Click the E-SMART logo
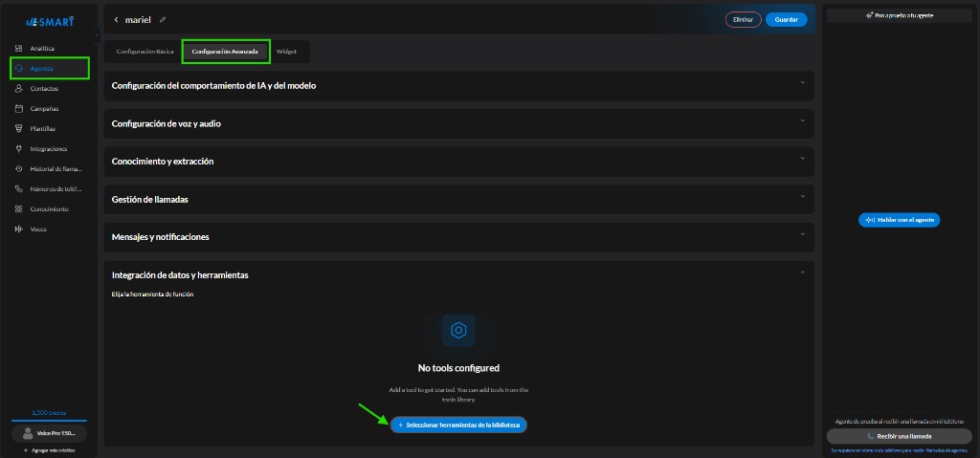 (x=50, y=21)
